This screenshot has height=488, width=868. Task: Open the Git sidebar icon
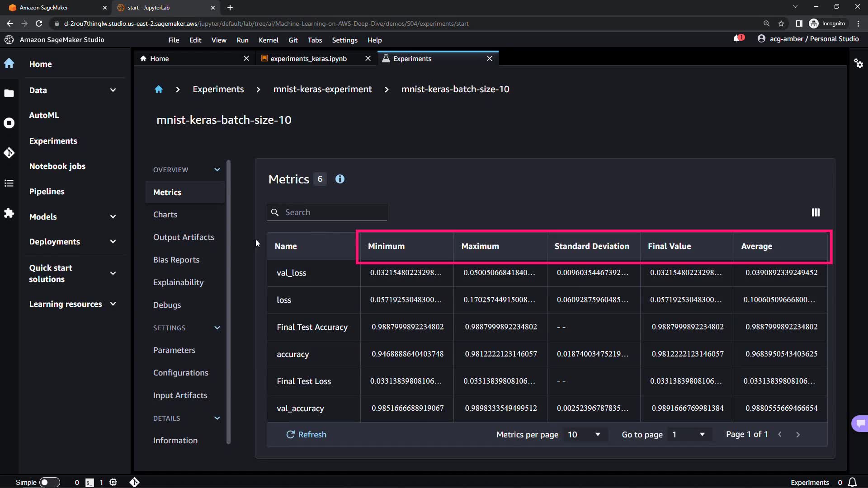[x=9, y=153]
